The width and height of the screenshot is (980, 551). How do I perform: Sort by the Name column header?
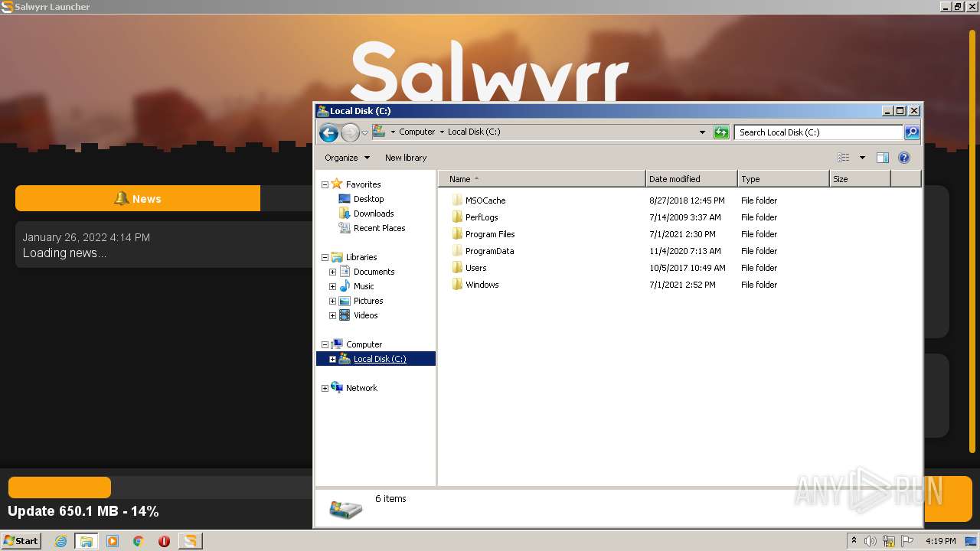click(x=542, y=179)
